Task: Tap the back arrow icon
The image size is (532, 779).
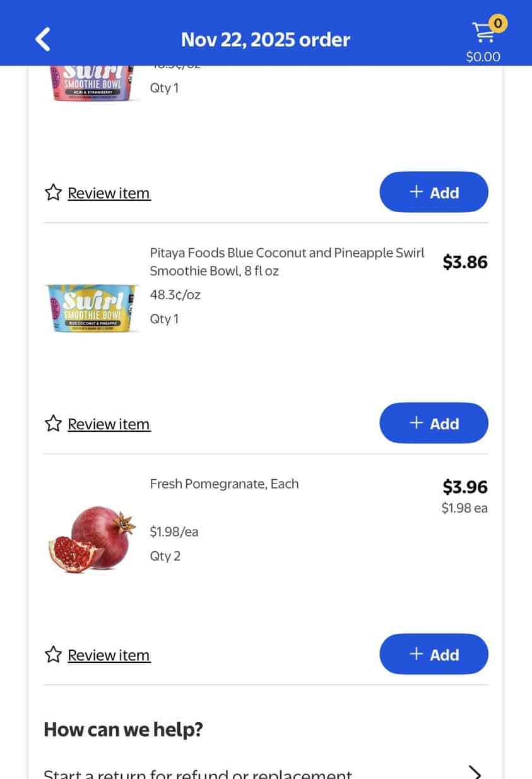Action: coord(42,39)
